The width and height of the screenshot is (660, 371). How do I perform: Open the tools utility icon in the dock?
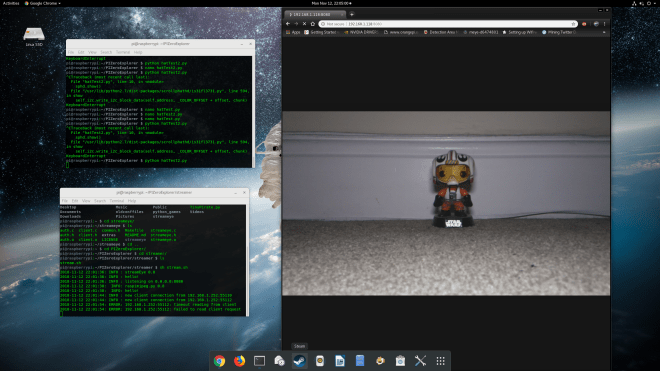(x=420, y=361)
